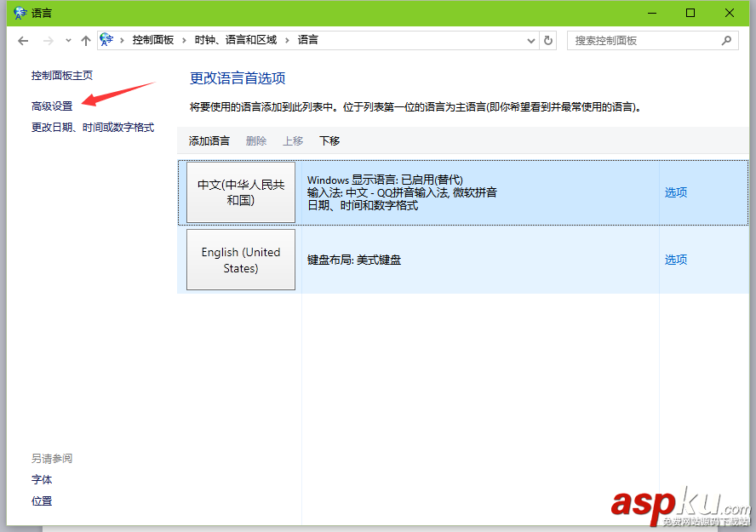Screen dimensions: 756x532
Task: Click the 日期、时间和数字格式 line
Action: 363,206
